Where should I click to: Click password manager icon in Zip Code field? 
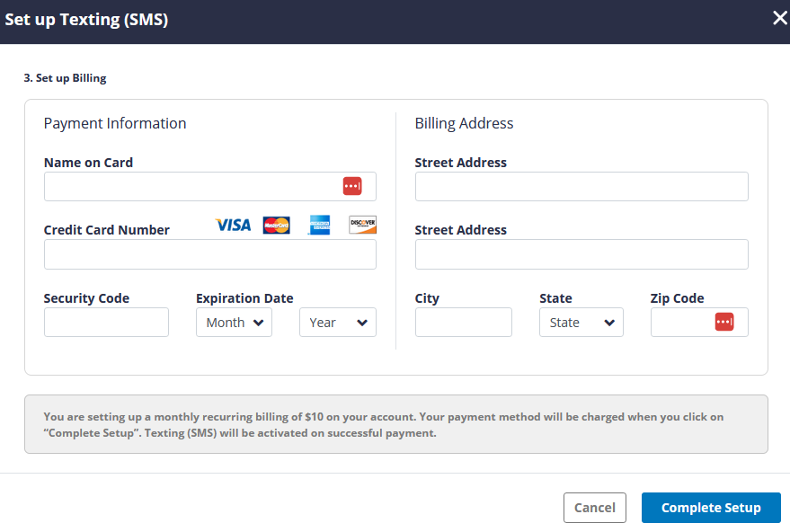(x=724, y=322)
